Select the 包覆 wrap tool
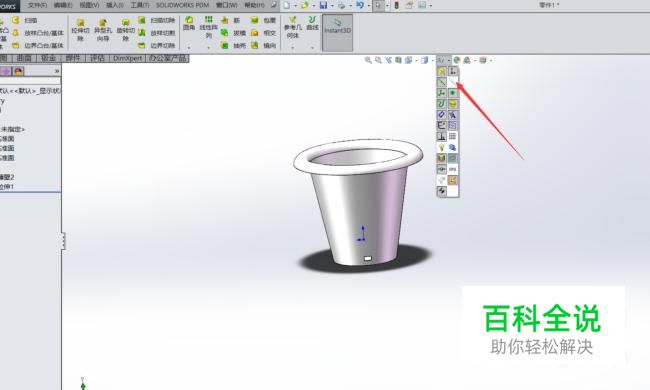Screen dimensions: 650x390 pyautogui.click(x=264, y=20)
